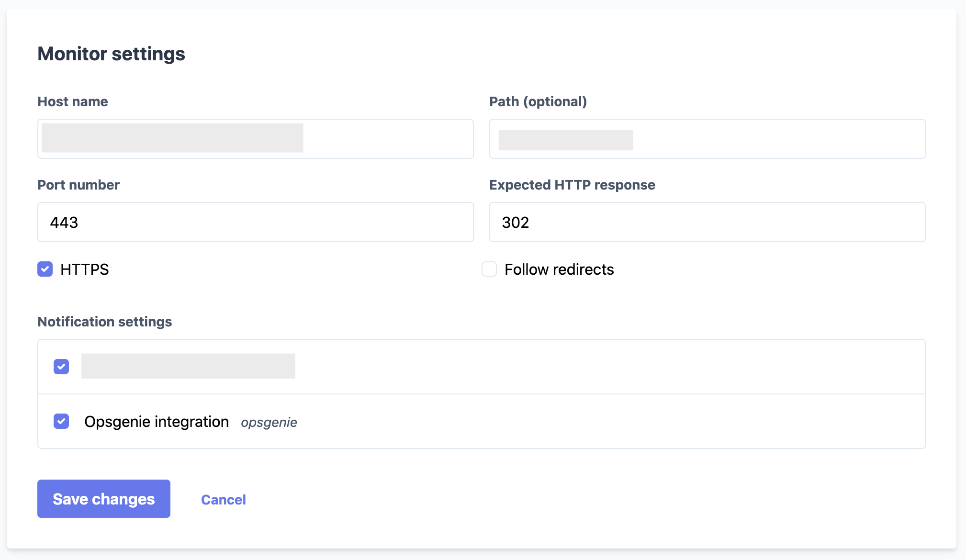Image resolution: width=966 pixels, height=560 pixels.
Task: Click the Opsgenie integration checkbox icon
Action: pos(61,421)
